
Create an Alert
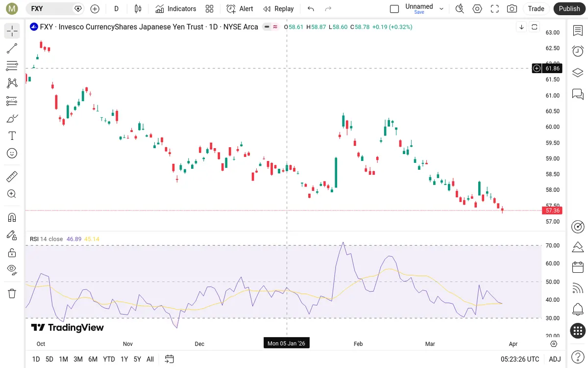tap(240, 8)
